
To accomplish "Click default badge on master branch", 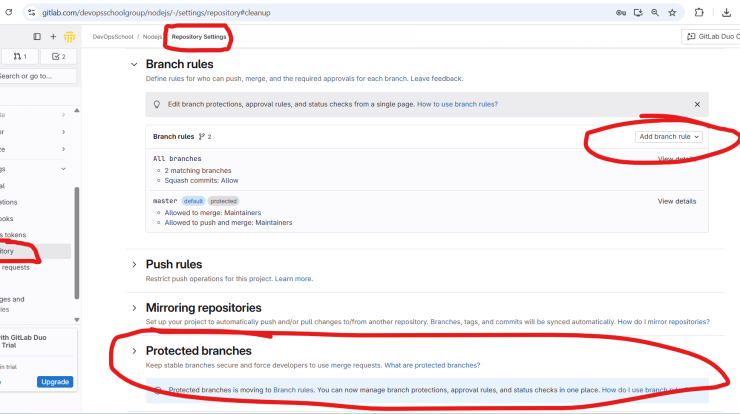I will point(193,201).
